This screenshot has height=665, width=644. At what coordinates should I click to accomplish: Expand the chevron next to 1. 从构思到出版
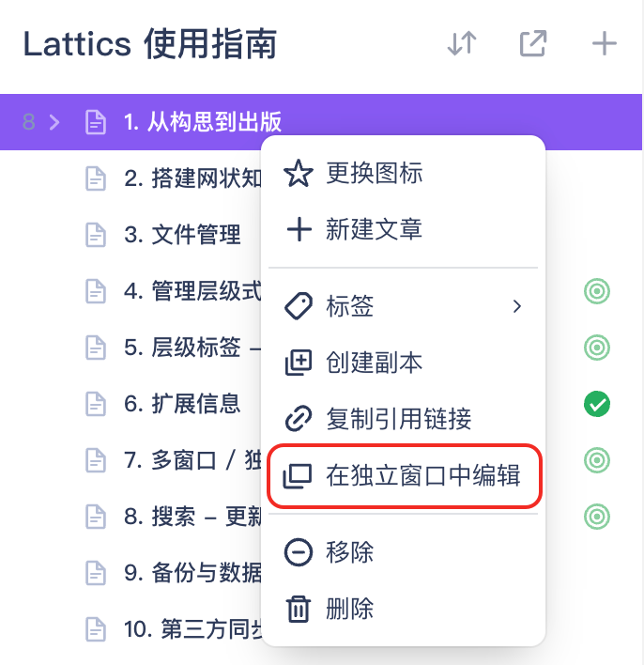(x=54, y=122)
